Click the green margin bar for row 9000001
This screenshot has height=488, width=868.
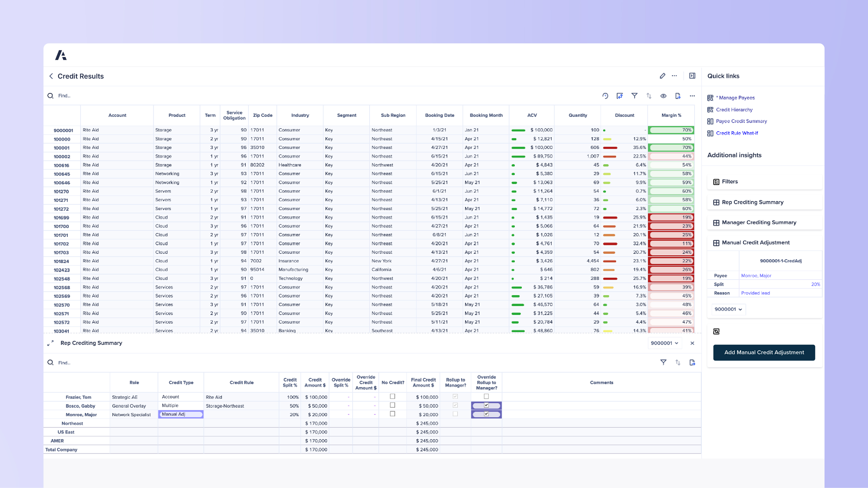coord(671,130)
